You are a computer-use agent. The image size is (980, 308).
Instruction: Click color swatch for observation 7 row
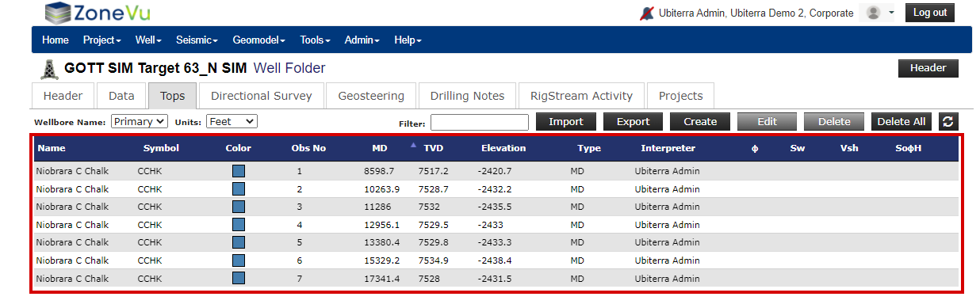click(x=239, y=278)
